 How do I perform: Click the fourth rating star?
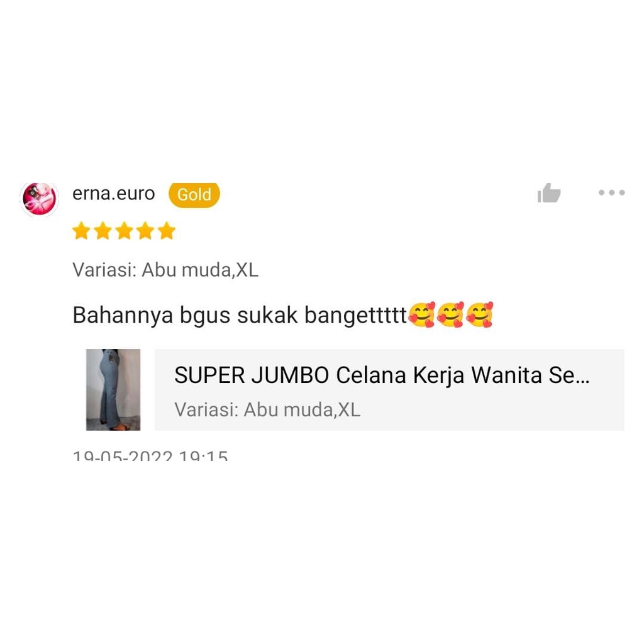145,231
